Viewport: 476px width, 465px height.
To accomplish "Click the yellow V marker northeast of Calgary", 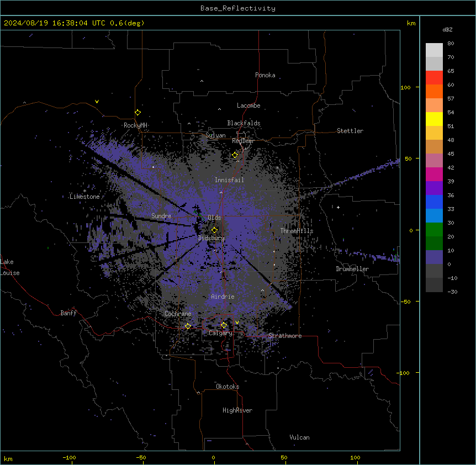I will (x=237, y=323).
